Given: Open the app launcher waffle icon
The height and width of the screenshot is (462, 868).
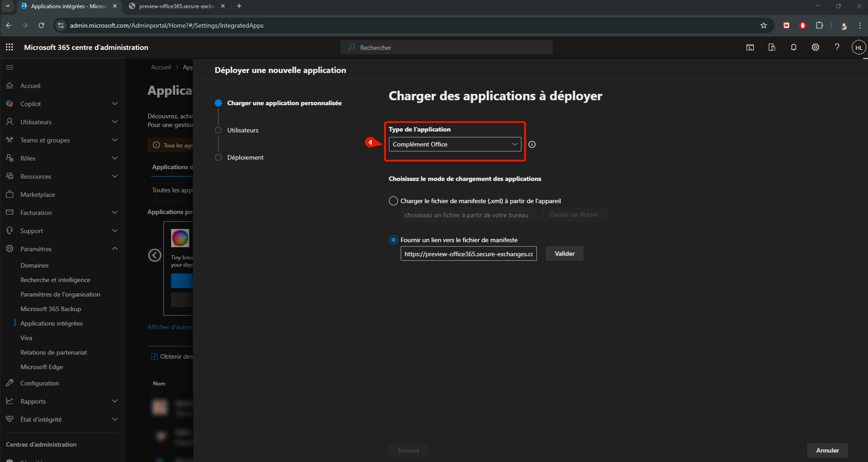Looking at the screenshot, I should pyautogui.click(x=9, y=47).
